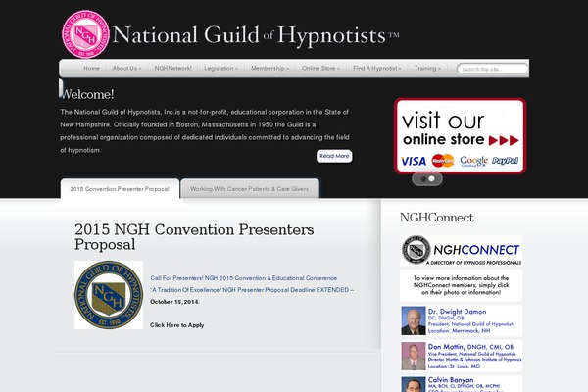Viewport: 588px width, 392px height.
Task: Click the October 15, 2014. deadline text
Action: [x=174, y=302]
